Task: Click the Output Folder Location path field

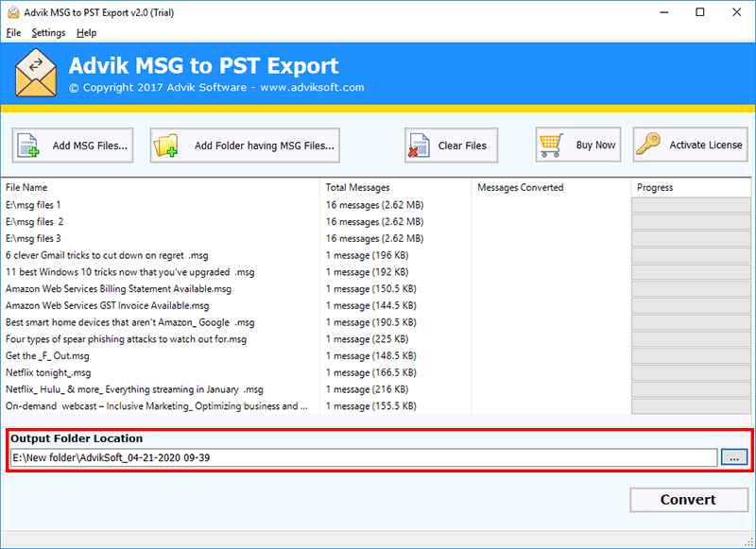Action: pos(364,457)
